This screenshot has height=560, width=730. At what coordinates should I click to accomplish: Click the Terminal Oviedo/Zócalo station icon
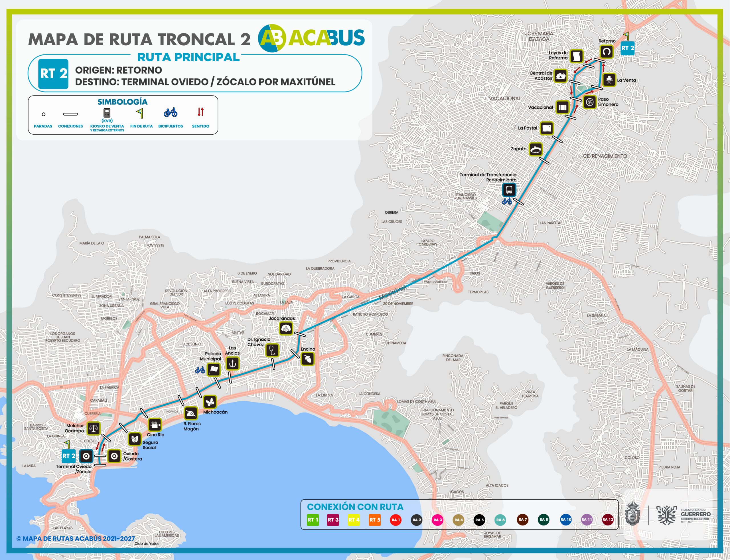(86, 456)
